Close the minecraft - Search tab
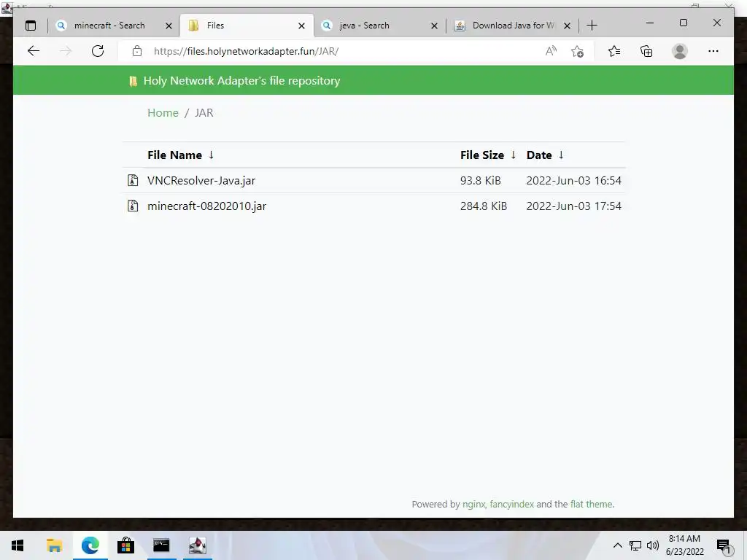Image resolution: width=747 pixels, height=560 pixels. (169, 26)
